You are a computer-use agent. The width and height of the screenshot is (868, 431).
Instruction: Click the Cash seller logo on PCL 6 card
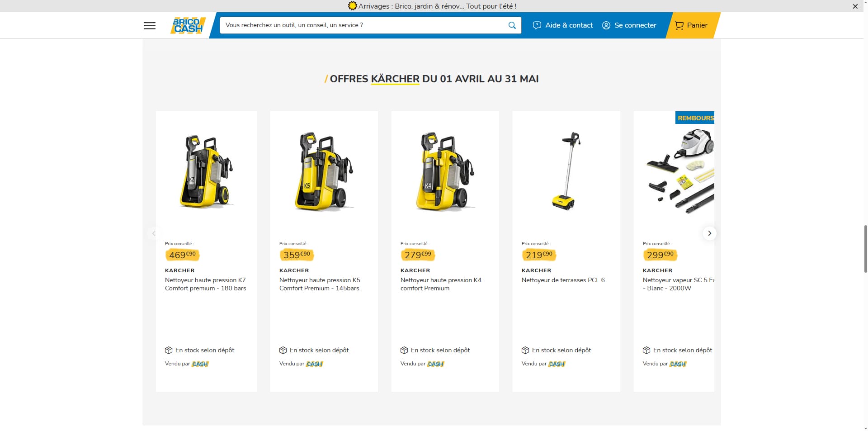click(557, 364)
